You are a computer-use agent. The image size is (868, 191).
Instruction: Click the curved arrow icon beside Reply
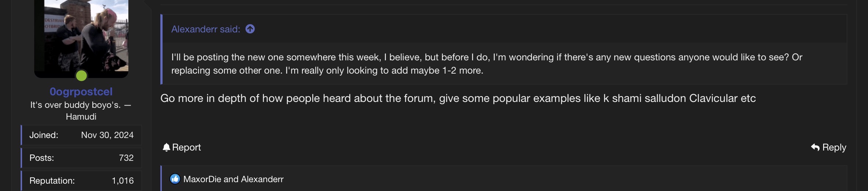tap(815, 148)
